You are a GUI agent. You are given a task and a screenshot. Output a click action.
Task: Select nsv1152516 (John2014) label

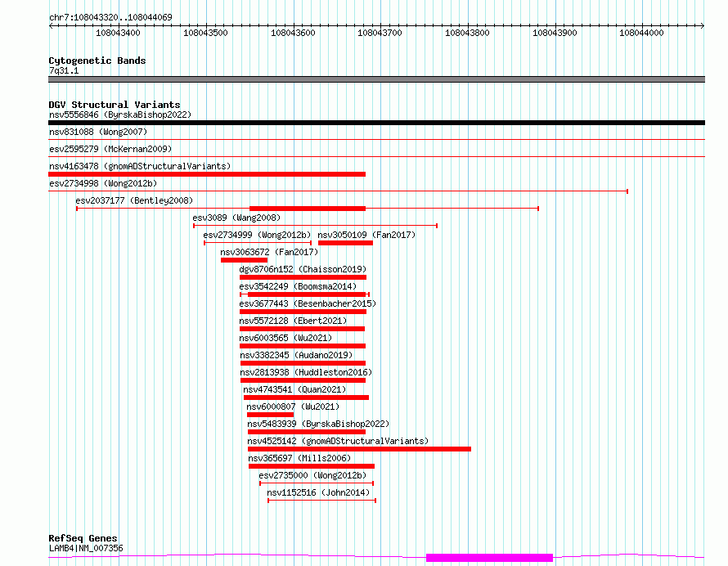[318, 492]
